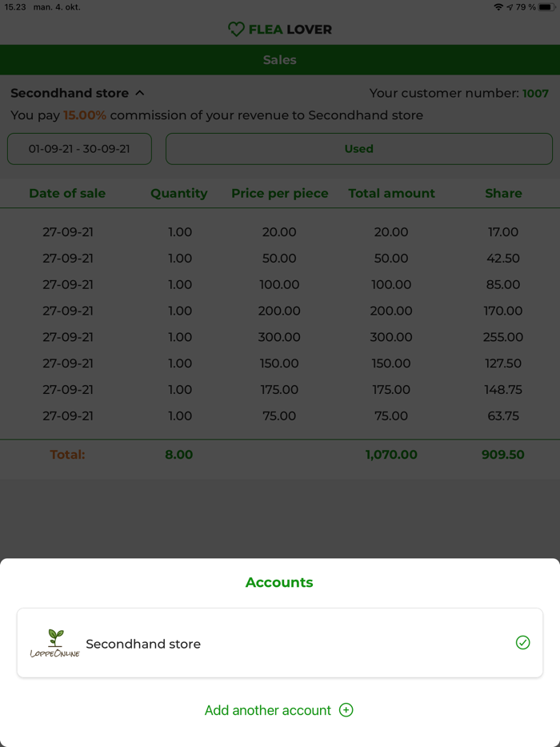
Task: Click the Flea Lover heart logo icon
Action: point(236,30)
